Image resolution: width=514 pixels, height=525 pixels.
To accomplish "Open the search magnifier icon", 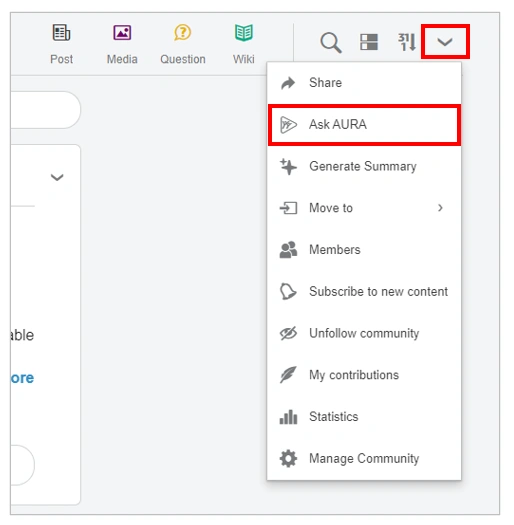I will point(331,42).
